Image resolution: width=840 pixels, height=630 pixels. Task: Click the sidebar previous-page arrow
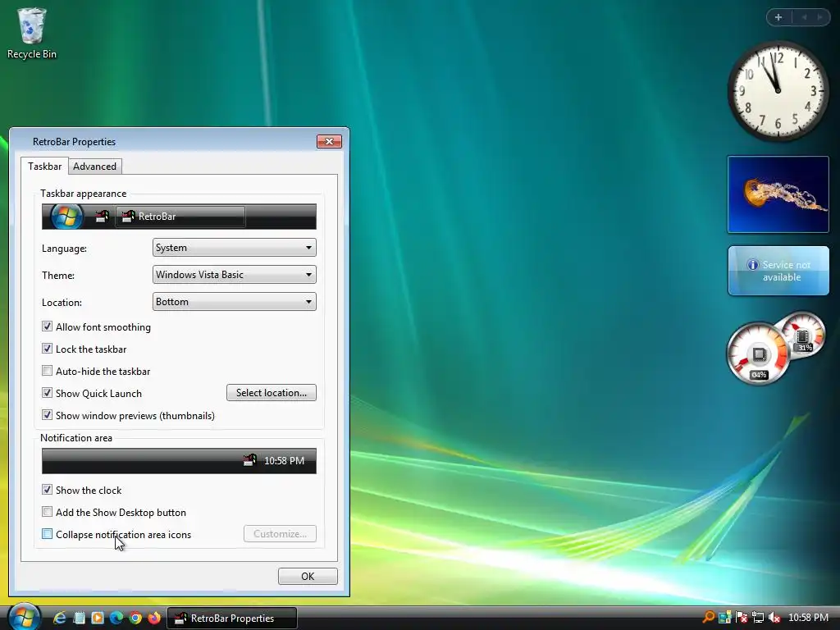coord(804,17)
